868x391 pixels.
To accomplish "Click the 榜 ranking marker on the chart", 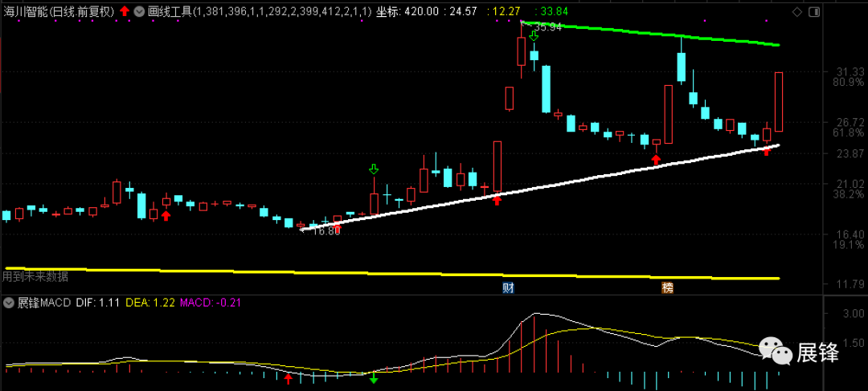I will [668, 287].
